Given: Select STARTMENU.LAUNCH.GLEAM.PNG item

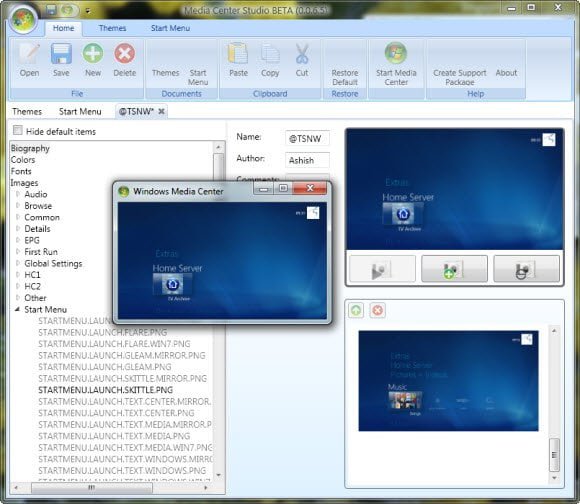Looking at the screenshot, I should [105, 367].
